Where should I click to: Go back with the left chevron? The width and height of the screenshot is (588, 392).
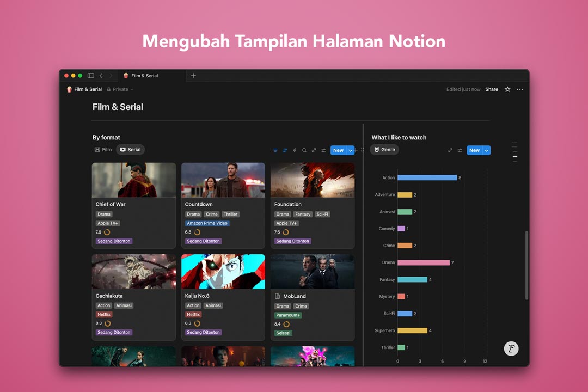click(x=101, y=75)
